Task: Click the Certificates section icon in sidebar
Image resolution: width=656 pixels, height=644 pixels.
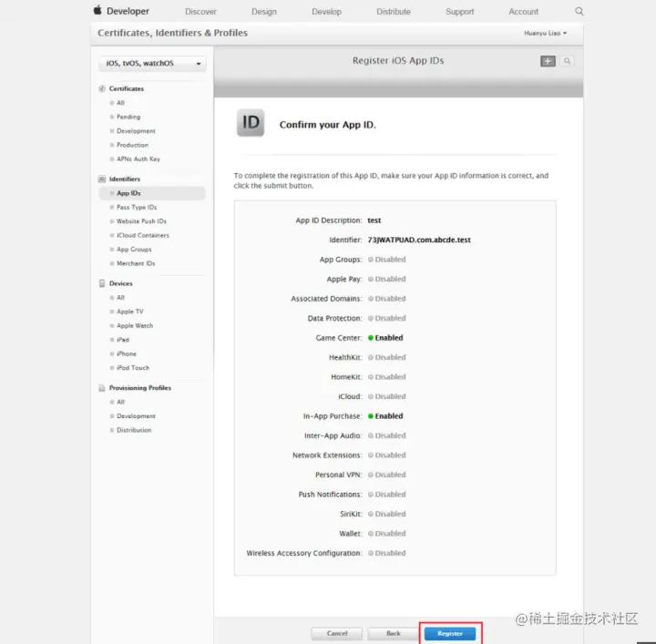Action: point(102,88)
